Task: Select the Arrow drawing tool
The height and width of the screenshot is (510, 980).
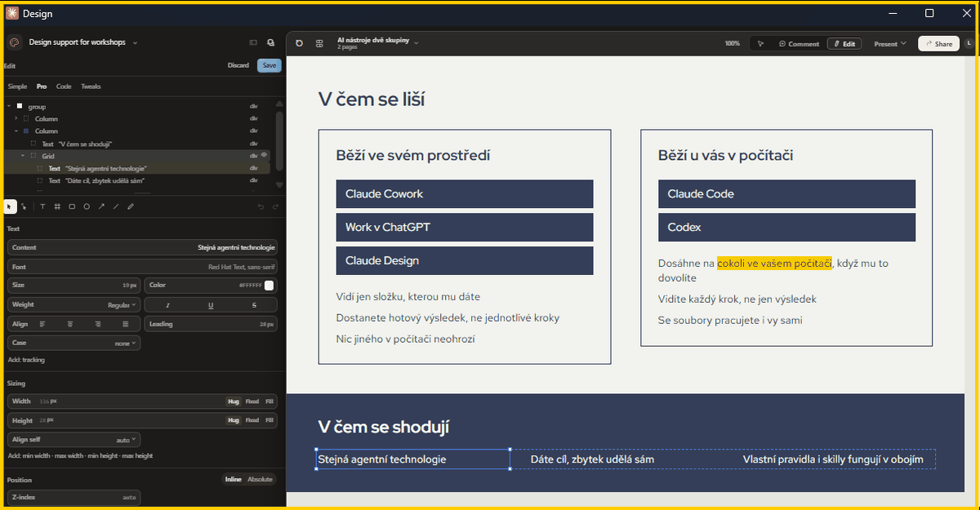Action: pyautogui.click(x=101, y=206)
